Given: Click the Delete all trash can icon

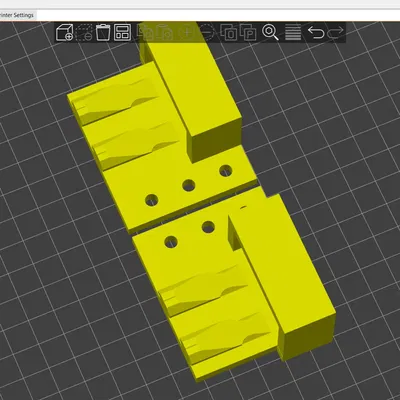Looking at the screenshot, I should coord(103,32).
